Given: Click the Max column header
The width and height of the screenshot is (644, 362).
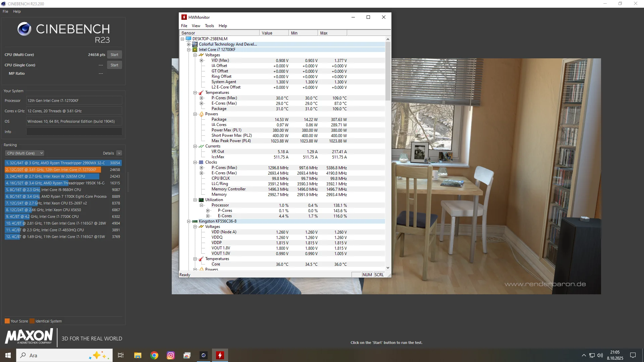Looking at the screenshot, I should 332,33.
